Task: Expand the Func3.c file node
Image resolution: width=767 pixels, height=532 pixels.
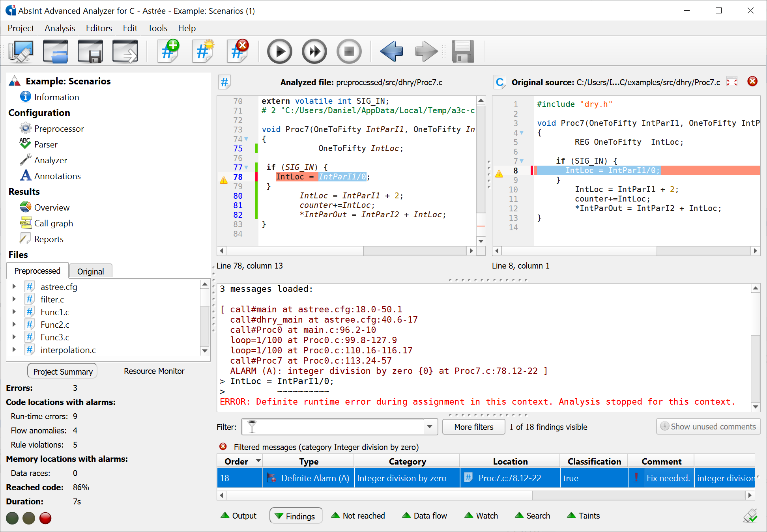Action: point(14,337)
